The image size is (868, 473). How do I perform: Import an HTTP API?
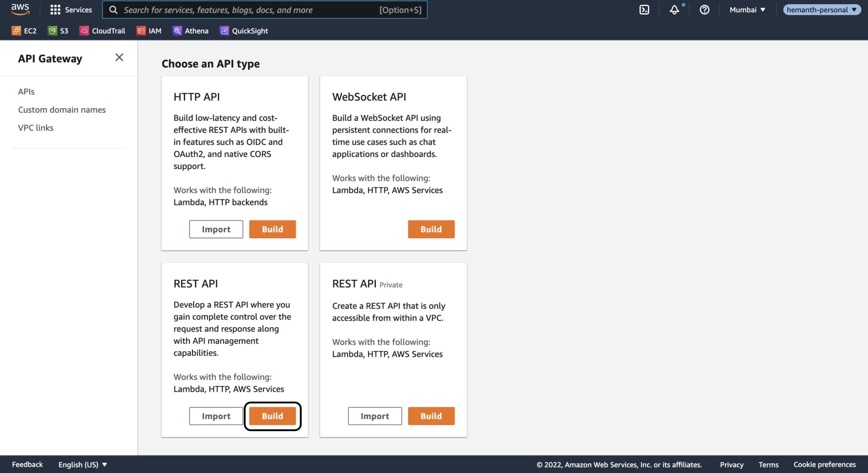216,229
